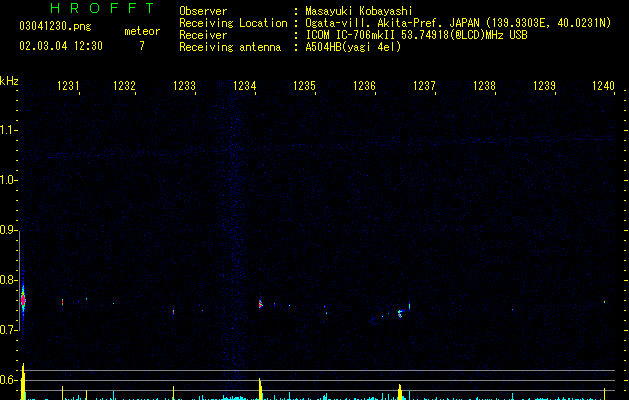Image resolution: width=629 pixels, height=400 pixels.
Task: Click the Receiving Location label
Action: 233,23
